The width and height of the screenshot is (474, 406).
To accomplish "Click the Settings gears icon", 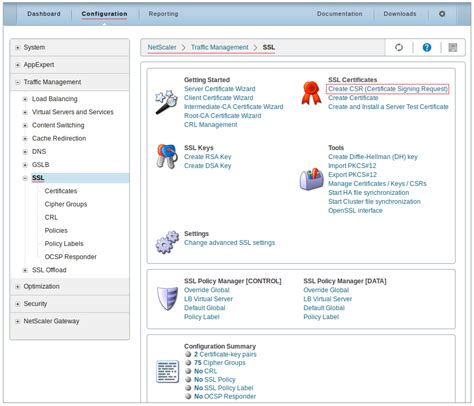I will [167, 242].
